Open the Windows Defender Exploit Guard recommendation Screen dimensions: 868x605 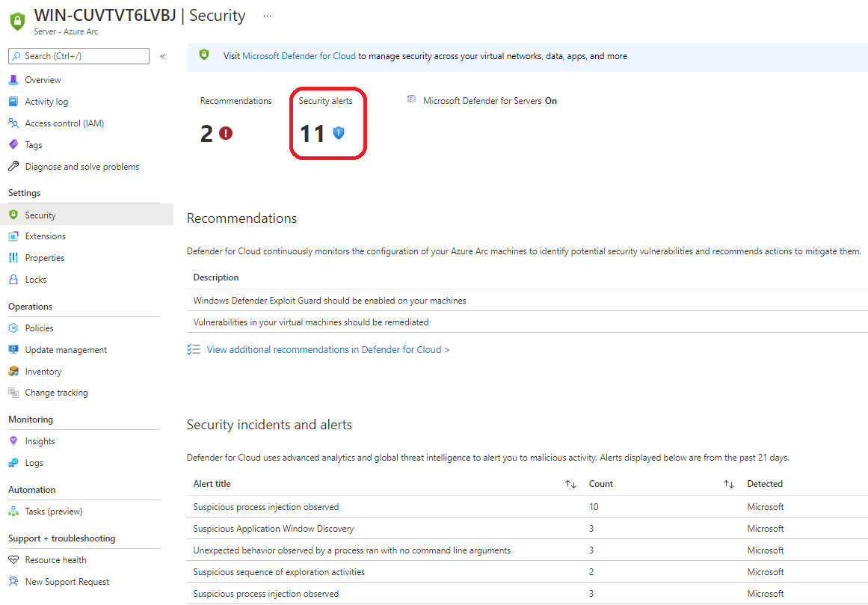tap(330, 301)
